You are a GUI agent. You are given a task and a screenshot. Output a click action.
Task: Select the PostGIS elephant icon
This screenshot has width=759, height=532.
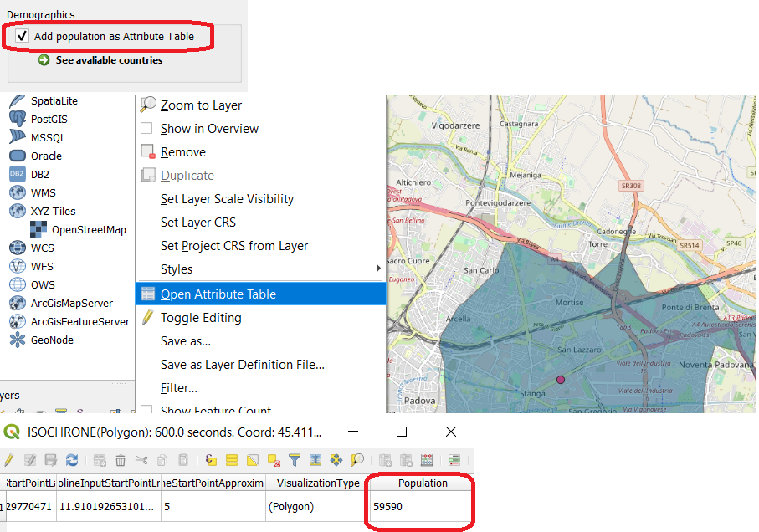pos(18,119)
